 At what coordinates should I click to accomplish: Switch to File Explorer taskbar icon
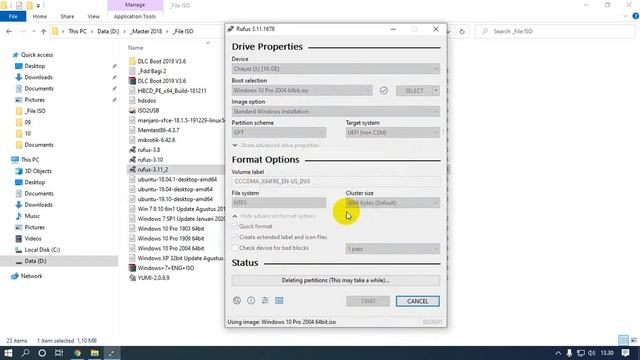coord(94,353)
